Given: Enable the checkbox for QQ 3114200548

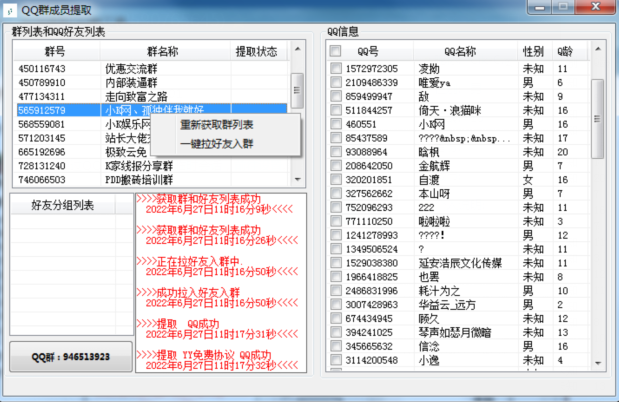Looking at the screenshot, I should tap(336, 360).
